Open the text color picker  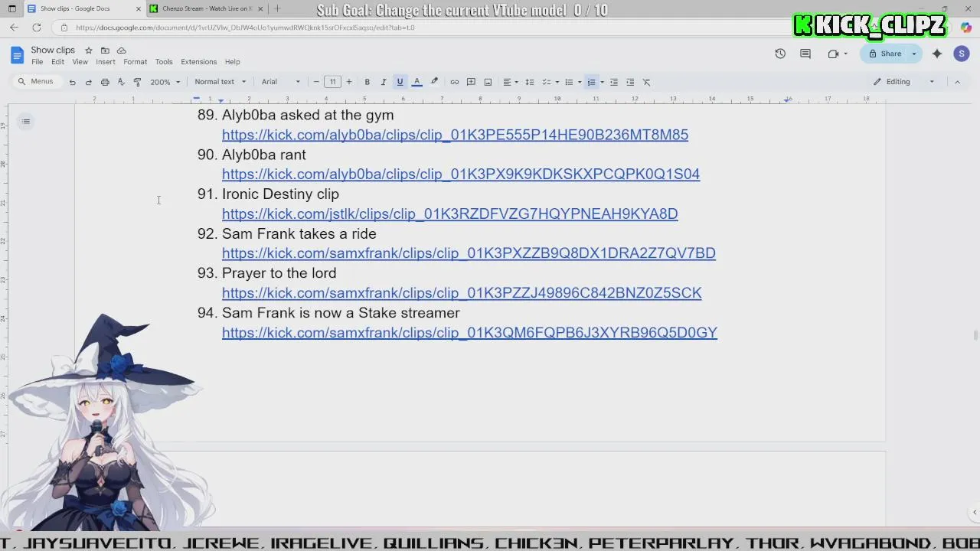point(416,82)
